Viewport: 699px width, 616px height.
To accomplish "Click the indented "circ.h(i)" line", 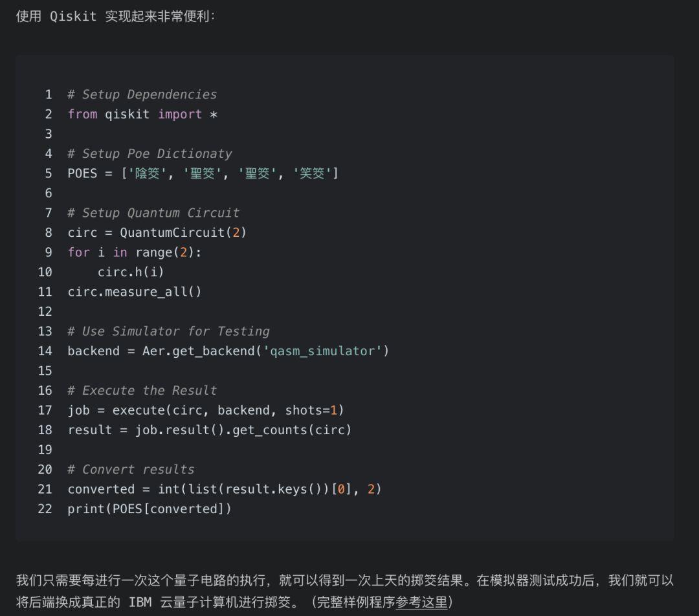I will [x=131, y=272].
